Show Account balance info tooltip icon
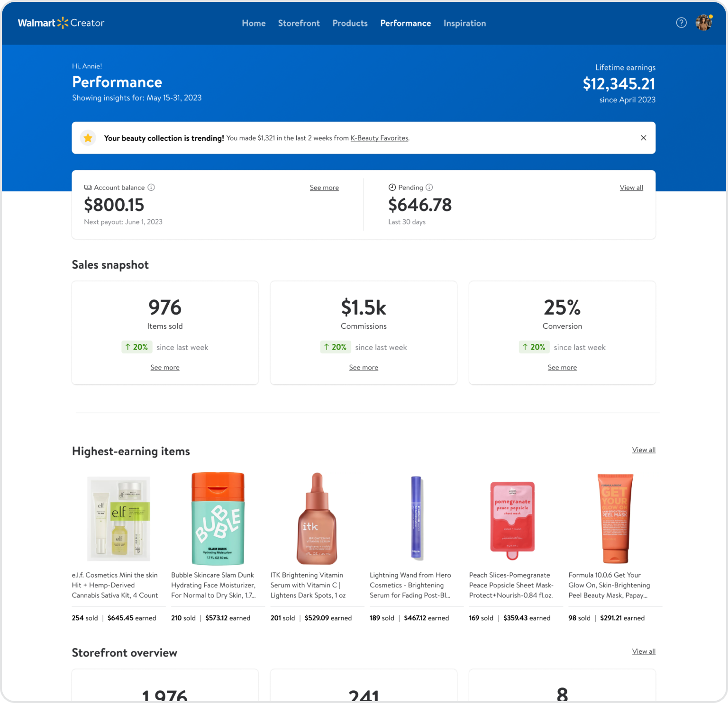This screenshot has width=728, height=703. click(x=151, y=187)
